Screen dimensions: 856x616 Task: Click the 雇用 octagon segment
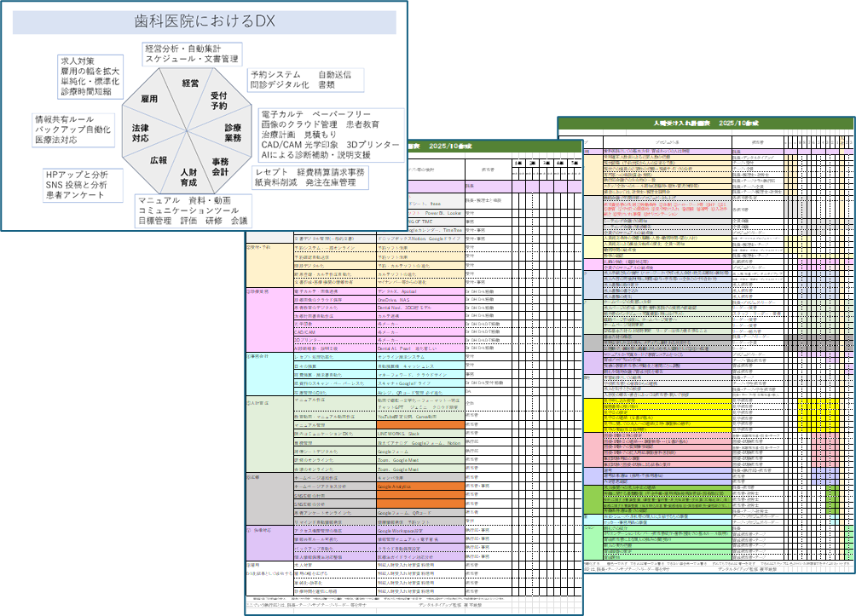coord(149,100)
